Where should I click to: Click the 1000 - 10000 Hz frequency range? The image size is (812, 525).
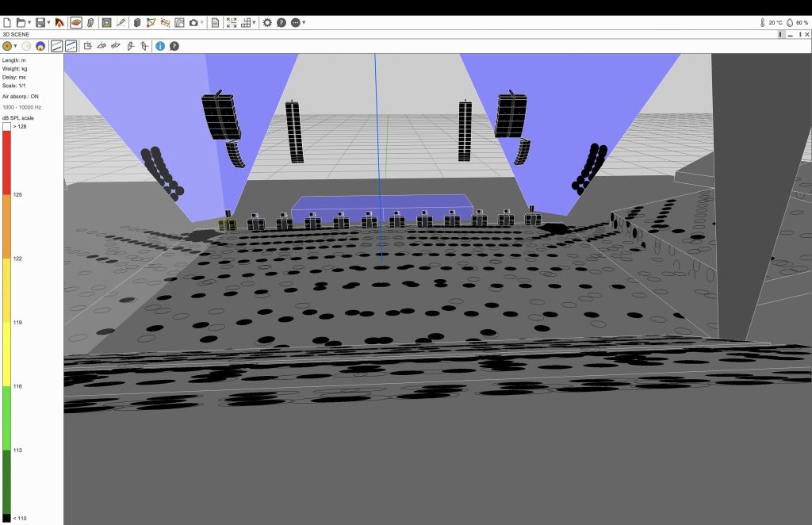tap(21, 106)
